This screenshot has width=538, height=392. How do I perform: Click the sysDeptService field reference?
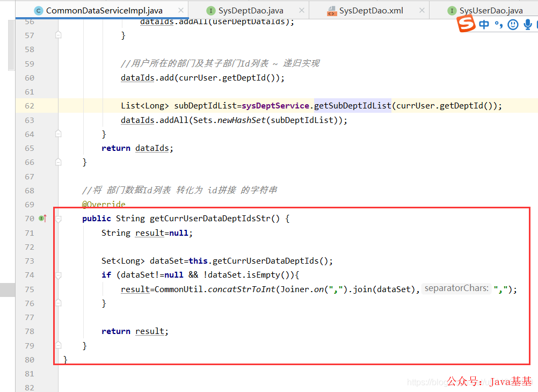click(275, 106)
